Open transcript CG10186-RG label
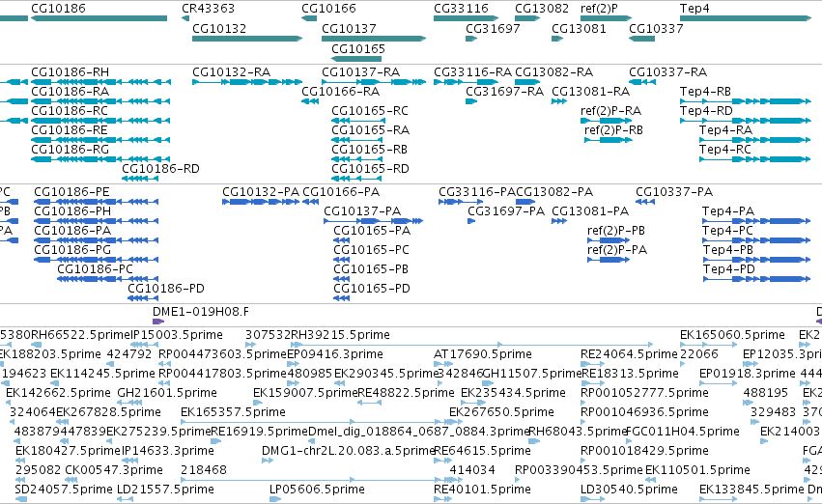Screen dimensions: 822x504 [70, 150]
